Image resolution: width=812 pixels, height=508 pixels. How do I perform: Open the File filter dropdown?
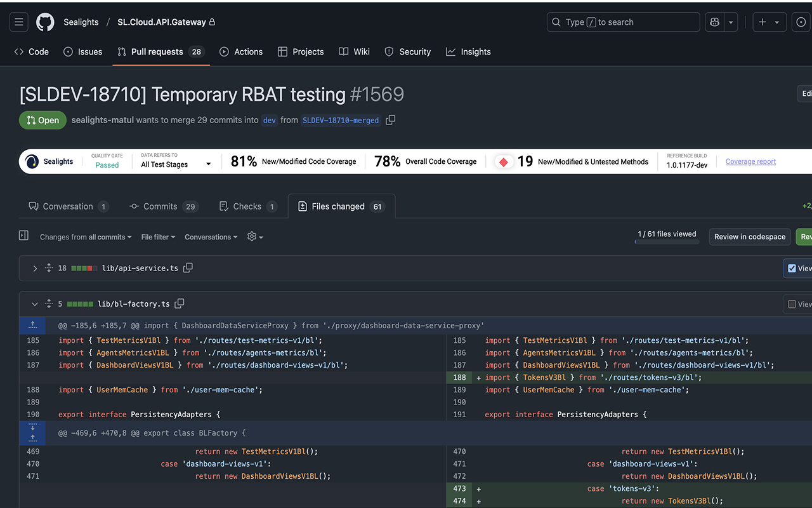158,237
